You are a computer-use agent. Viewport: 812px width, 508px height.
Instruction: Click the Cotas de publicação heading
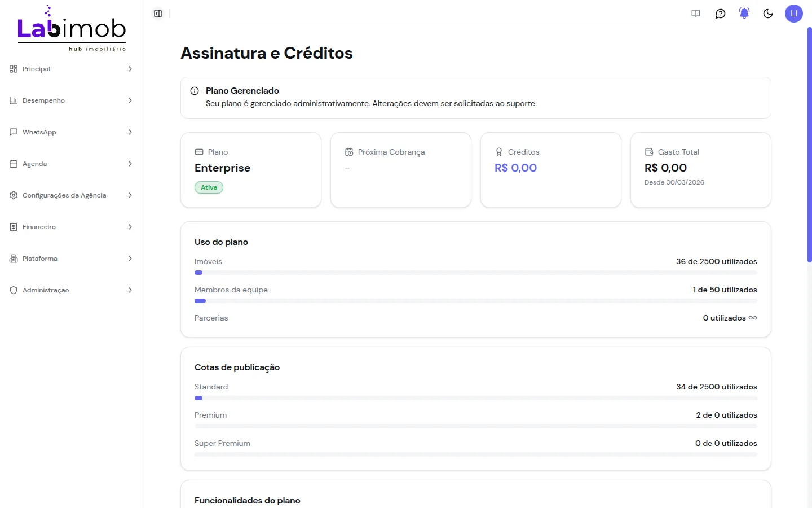[237, 367]
